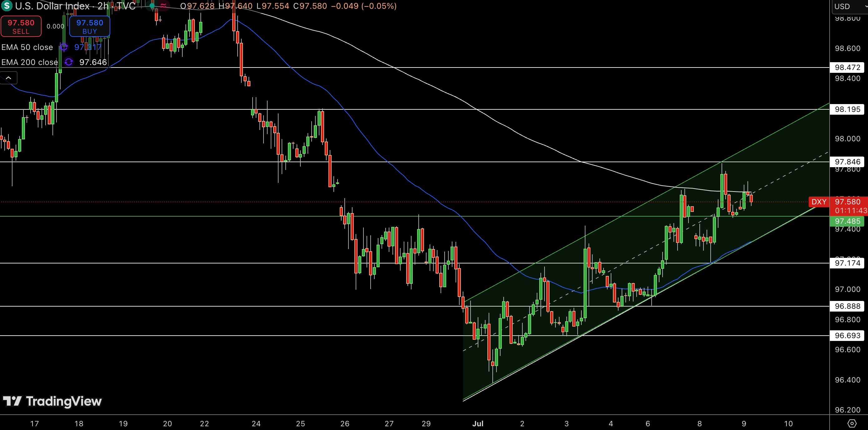The image size is (868, 430).
Task: Click the red 97.580 current price label
Action: (x=848, y=202)
